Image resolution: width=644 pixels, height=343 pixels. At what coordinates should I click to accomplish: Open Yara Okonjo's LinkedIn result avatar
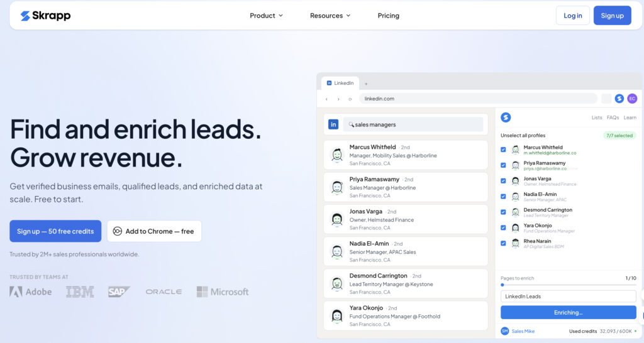pyautogui.click(x=337, y=315)
